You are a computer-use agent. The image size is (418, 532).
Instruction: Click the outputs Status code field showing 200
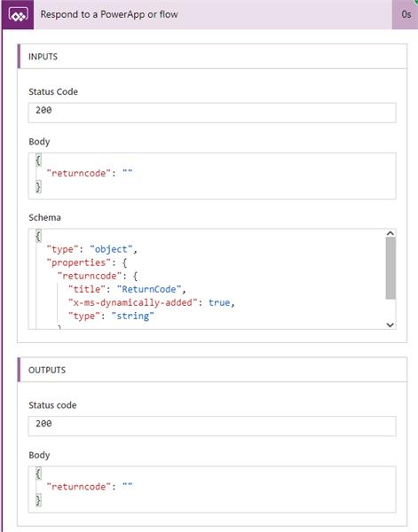pos(212,426)
